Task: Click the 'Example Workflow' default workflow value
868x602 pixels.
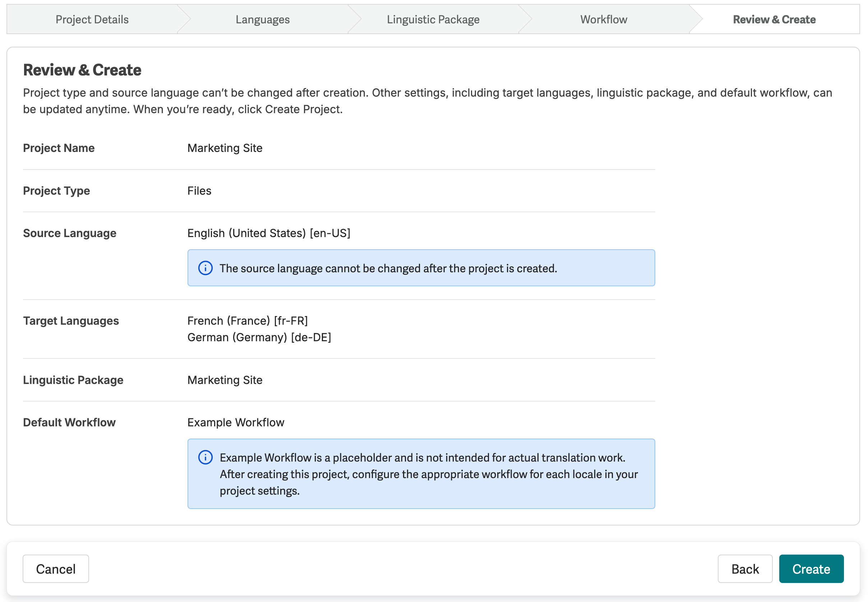Action: click(236, 422)
